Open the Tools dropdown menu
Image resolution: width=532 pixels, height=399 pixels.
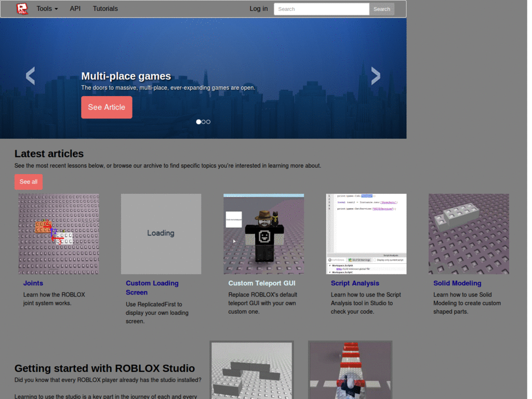click(x=46, y=9)
